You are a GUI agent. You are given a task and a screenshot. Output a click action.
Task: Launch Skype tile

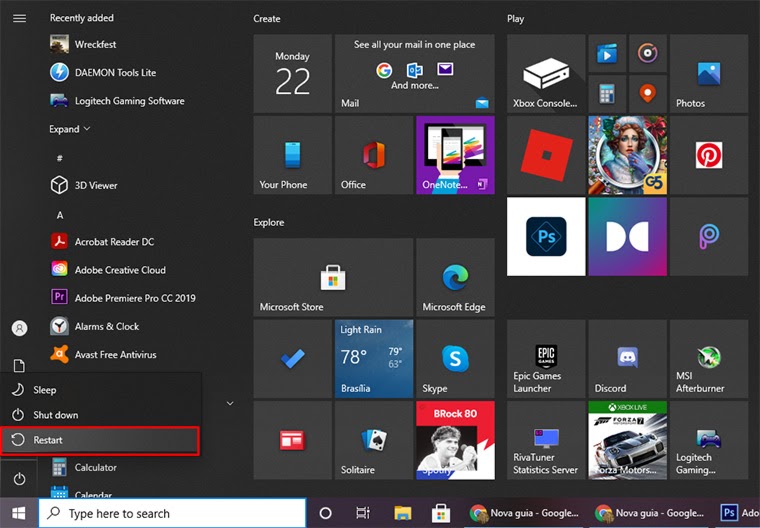[456, 359]
